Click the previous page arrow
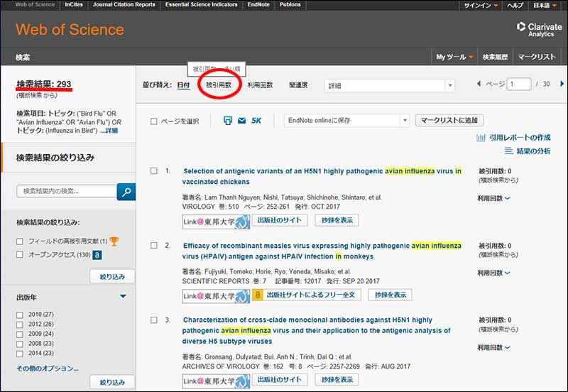This screenshot has width=568, height=392. click(x=479, y=84)
